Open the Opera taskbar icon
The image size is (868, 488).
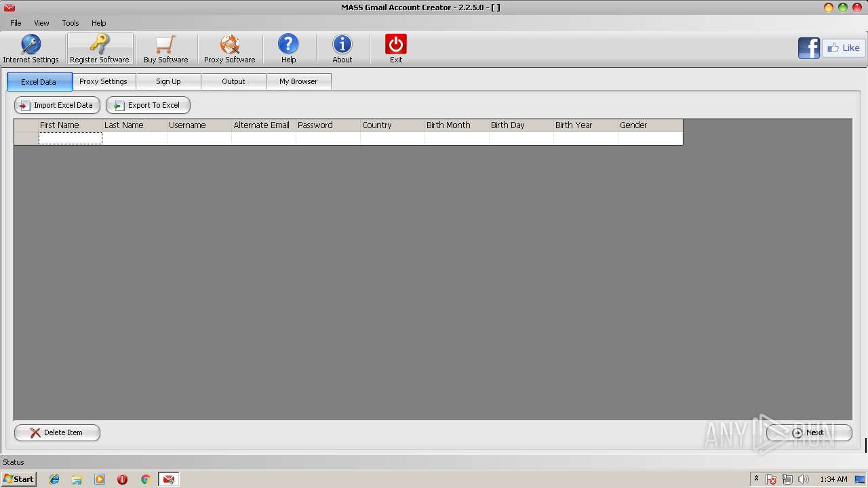coord(122,479)
